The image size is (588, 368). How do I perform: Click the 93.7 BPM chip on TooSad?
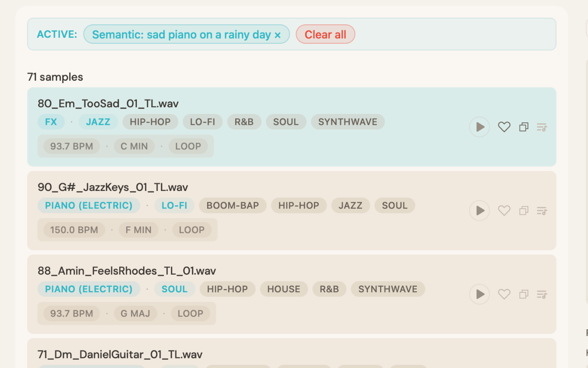(x=71, y=146)
